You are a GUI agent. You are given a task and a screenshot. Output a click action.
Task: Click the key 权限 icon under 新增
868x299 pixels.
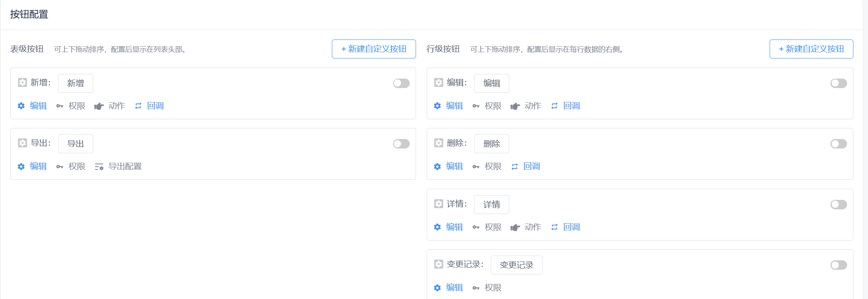pyautogui.click(x=60, y=106)
